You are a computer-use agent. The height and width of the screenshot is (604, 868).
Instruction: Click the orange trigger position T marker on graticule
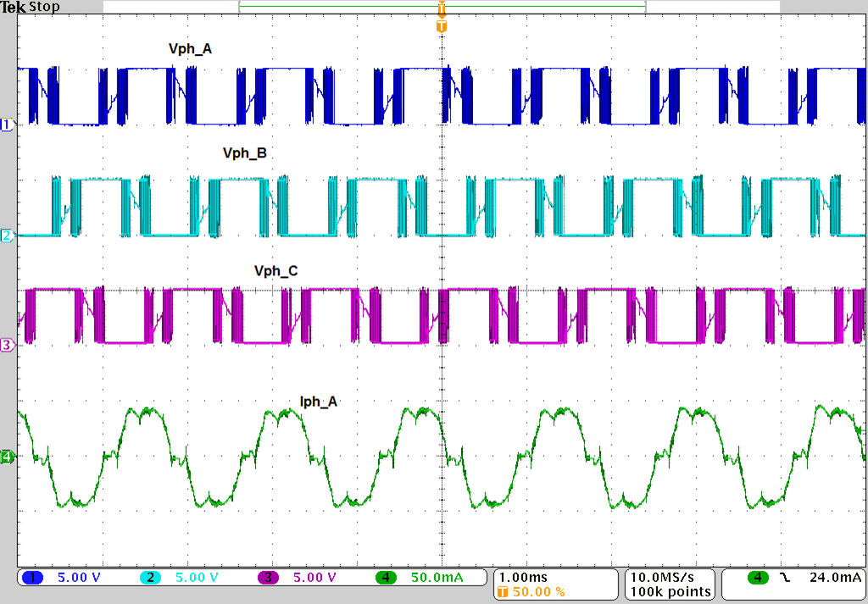click(441, 26)
